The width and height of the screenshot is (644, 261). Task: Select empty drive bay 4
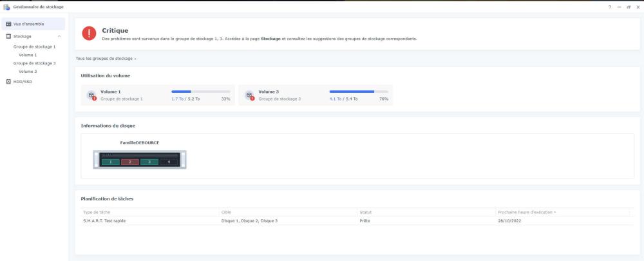(168, 162)
